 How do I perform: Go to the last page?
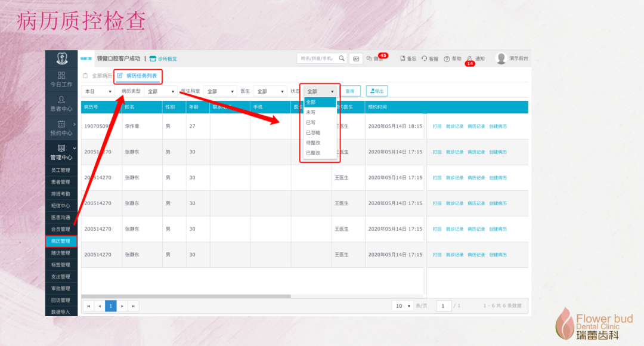point(133,306)
